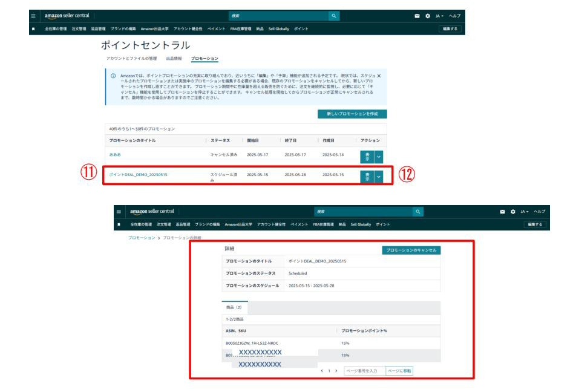Open settings gear icon in lower screenshot

(x=513, y=212)
